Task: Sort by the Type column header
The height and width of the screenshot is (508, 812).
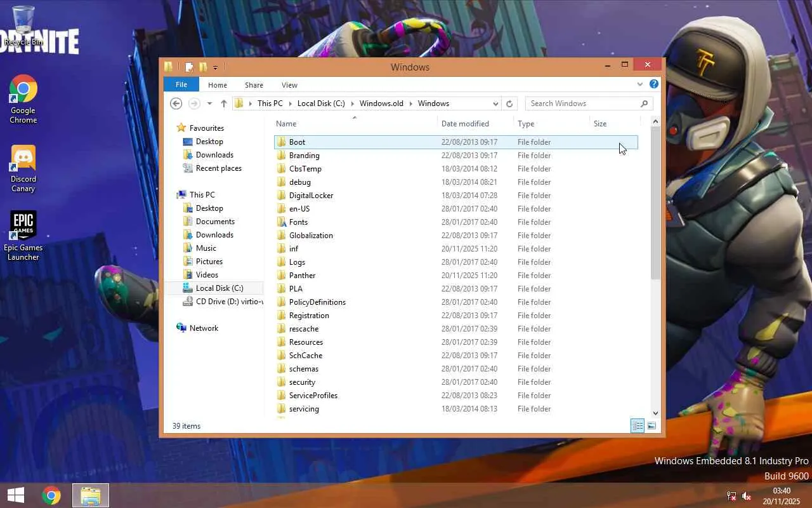Action: [x=551, y=124]
